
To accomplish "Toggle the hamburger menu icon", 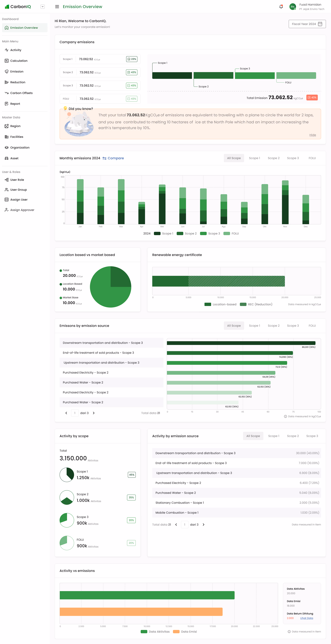I will click(x=57, y=7).
